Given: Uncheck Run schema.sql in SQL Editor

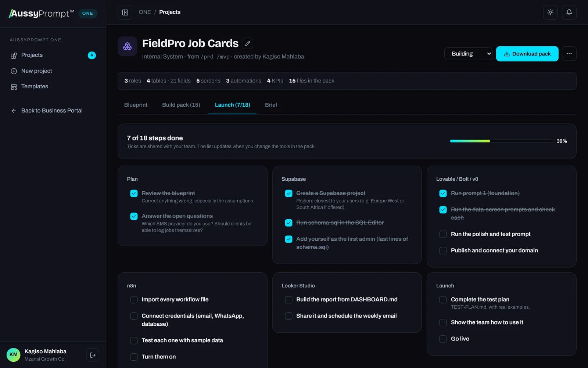Looking at the screenshot, I should click(x=288, y=223).
